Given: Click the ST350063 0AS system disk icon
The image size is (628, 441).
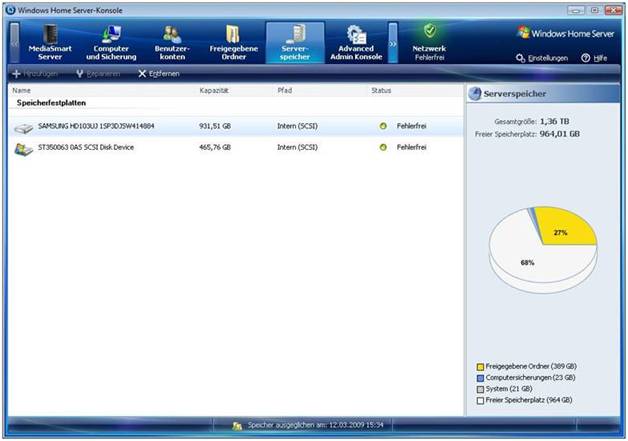Looking at the screenshot, I should point(24,149).
